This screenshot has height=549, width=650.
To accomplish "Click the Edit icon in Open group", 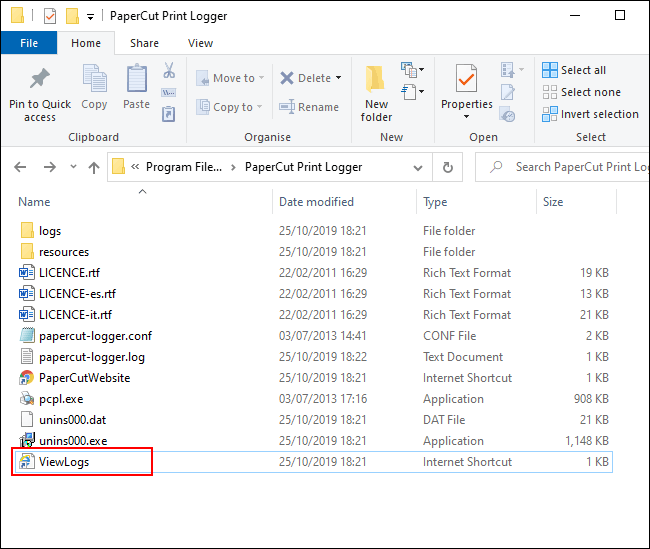I will 507,92.
